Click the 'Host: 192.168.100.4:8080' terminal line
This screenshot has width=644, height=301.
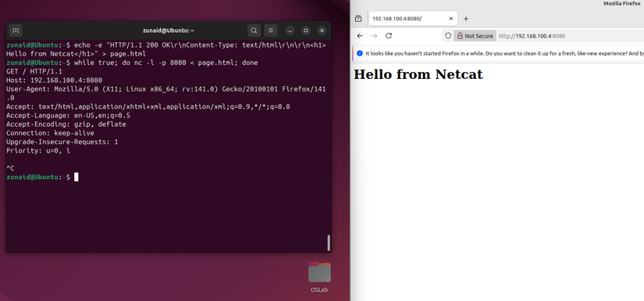click(54, 81)
